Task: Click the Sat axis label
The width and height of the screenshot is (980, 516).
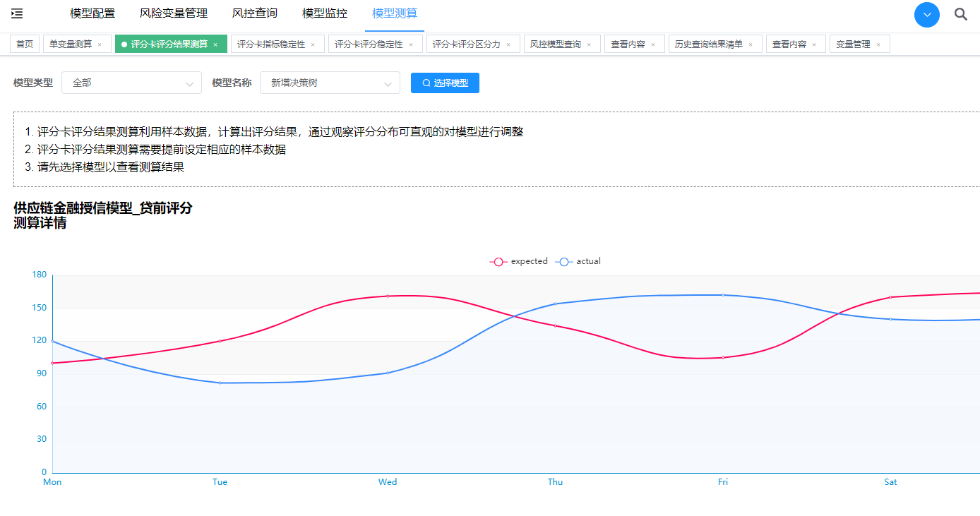Action: [x=890, y=482]
